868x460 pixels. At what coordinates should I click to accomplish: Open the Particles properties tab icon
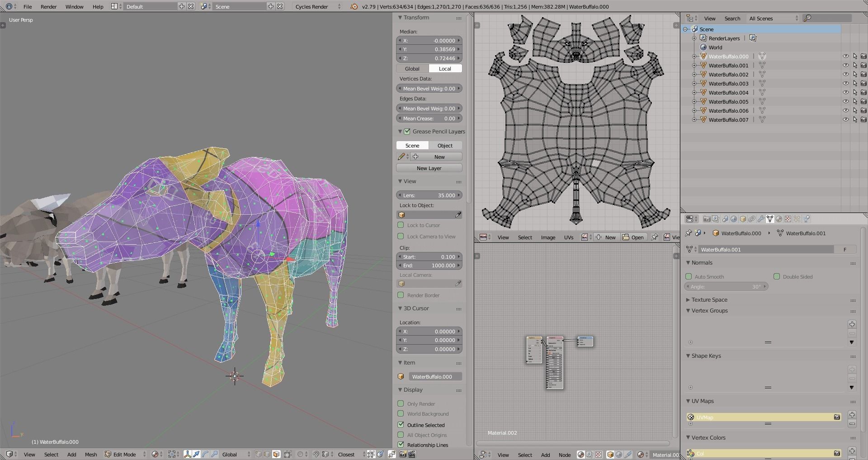797,219
